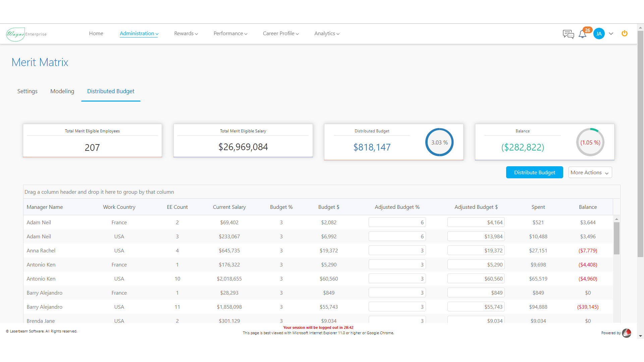Sort by EE Count column header
The width and height of the screenshot is (644, 362).
point(177,207)
